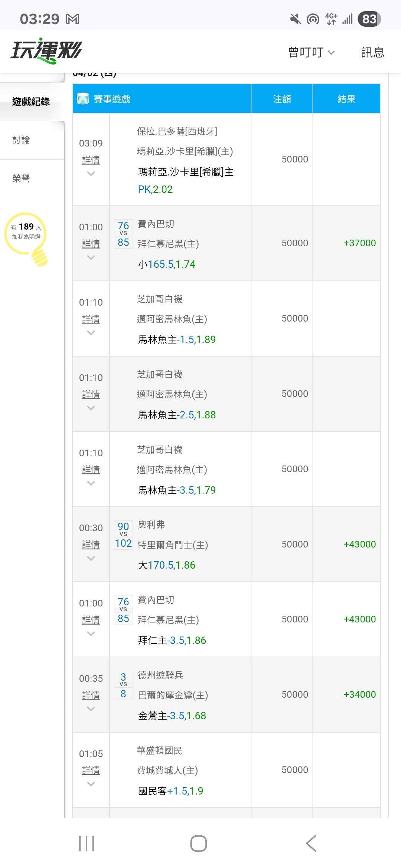This screenshot has height=868, width=401.
Task: Tap the 90 vs 102 score box
Action: 123,535
